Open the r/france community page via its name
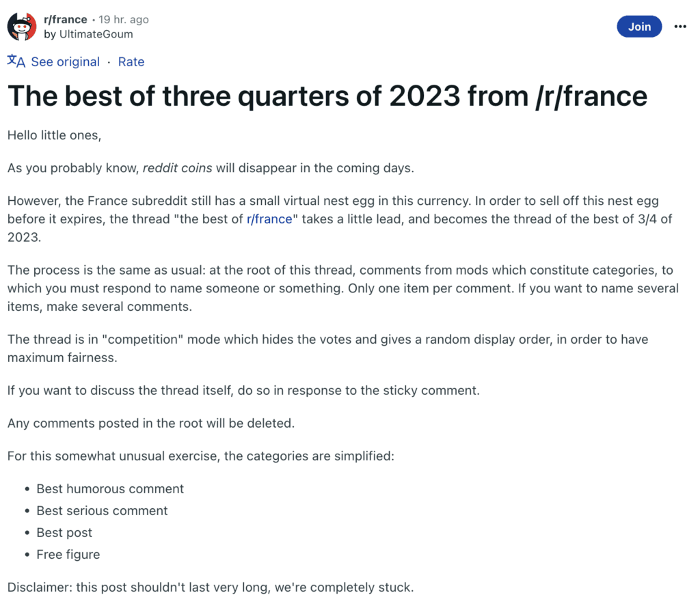The width and height of the screenshot is (700, 608). click(65, 19)
